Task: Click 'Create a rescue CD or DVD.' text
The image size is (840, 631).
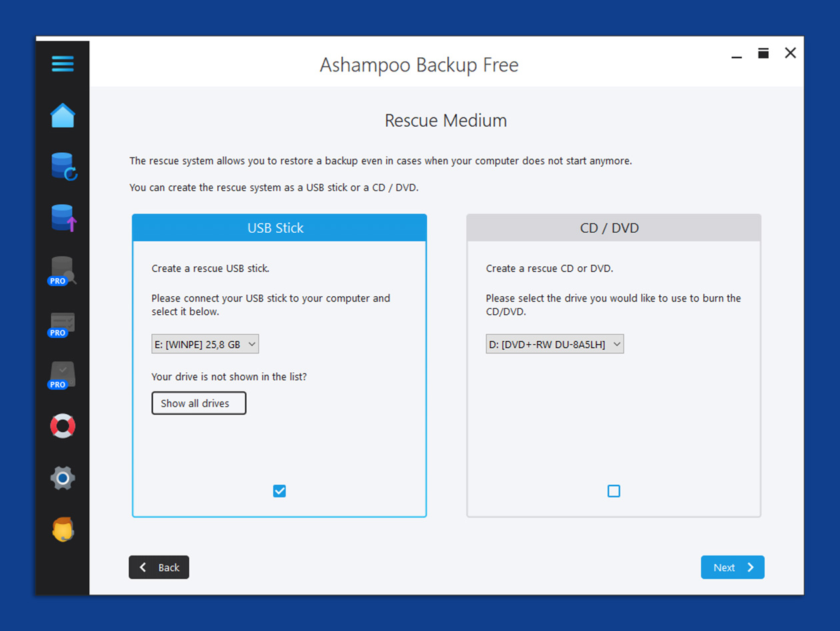Action: (x=549, y=268)
